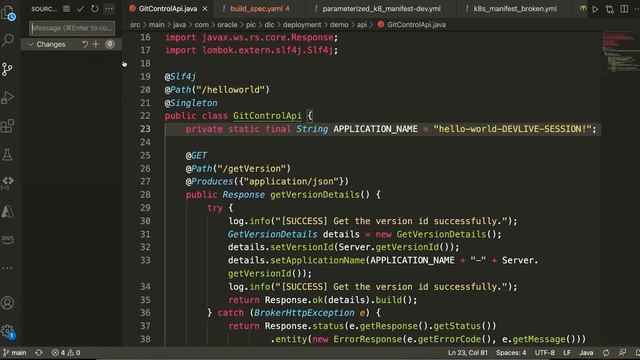
Task: Open the Accounts menu icon
Action: pos(7,303)
